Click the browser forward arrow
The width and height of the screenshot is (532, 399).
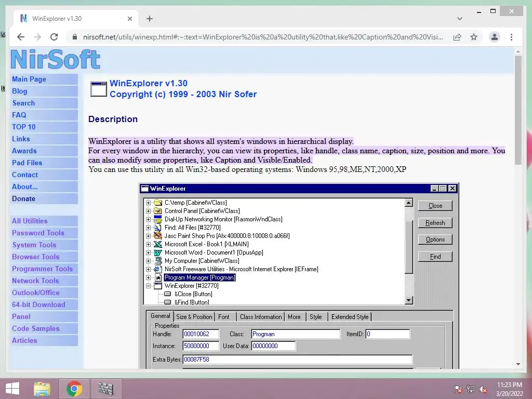click(x=37, y=37)
